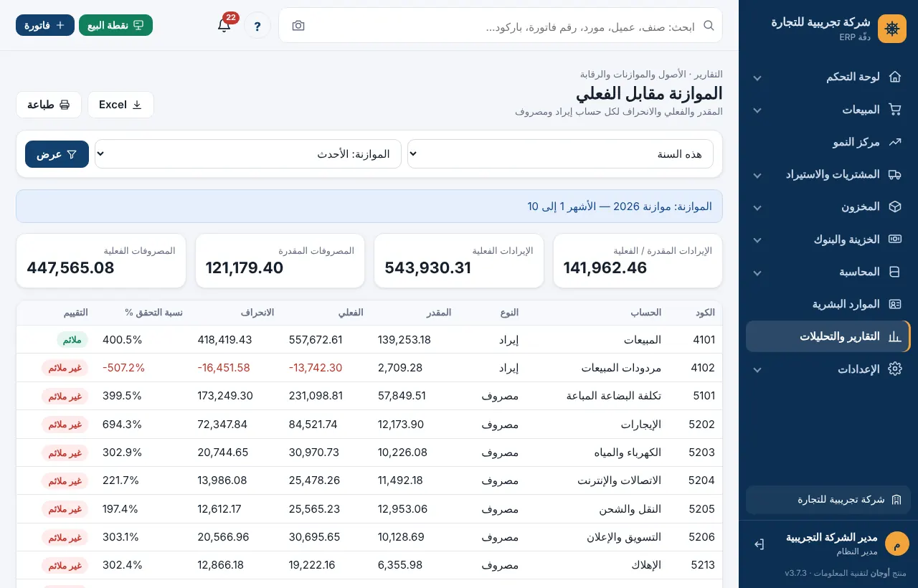Click the user avatar with letter م
Image resolution: width=918 pixels, height=588 pixels.
click(896, 544)
